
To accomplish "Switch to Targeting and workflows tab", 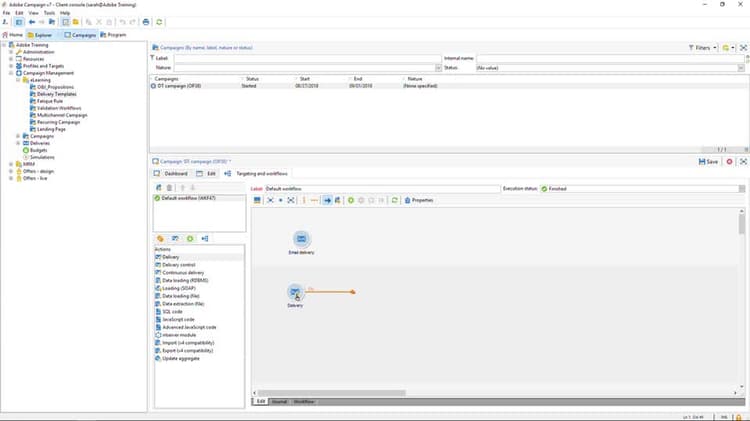I will tap(256, 174).
